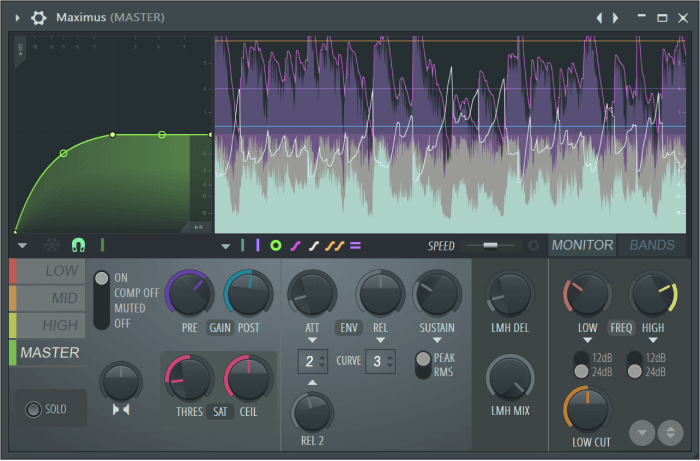Screen dimensions: 700x461
Task: Select the LOW band tab
Action: tap(47, 271)
